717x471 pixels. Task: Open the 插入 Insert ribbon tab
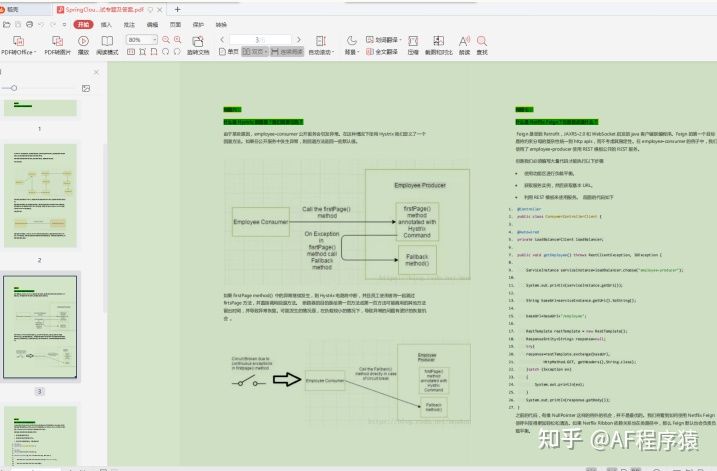[x=106, y=25]
